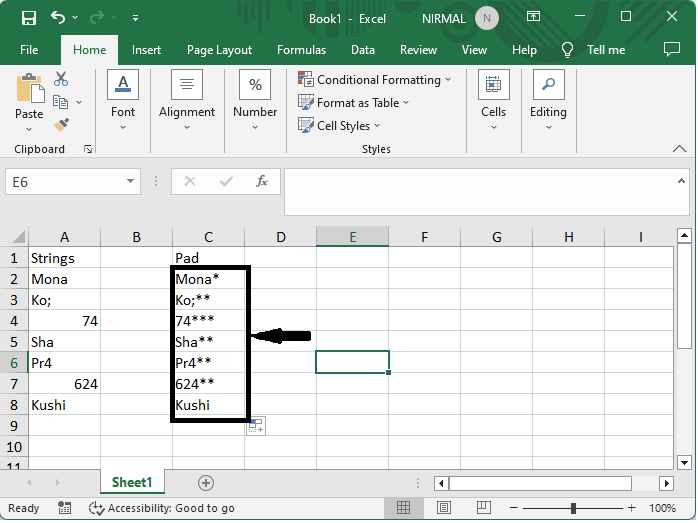Click the Name Box showing E6
Image resolution: width=698 pixels, height=523 pixels.
coord(63,182)
